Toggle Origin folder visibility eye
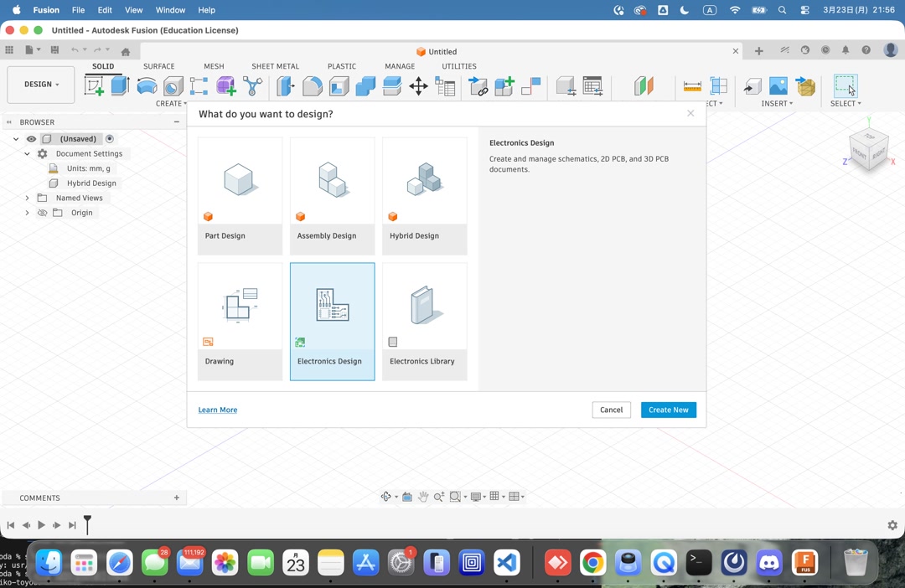Viewport: 905px width, 588px height. coord(42,213)
